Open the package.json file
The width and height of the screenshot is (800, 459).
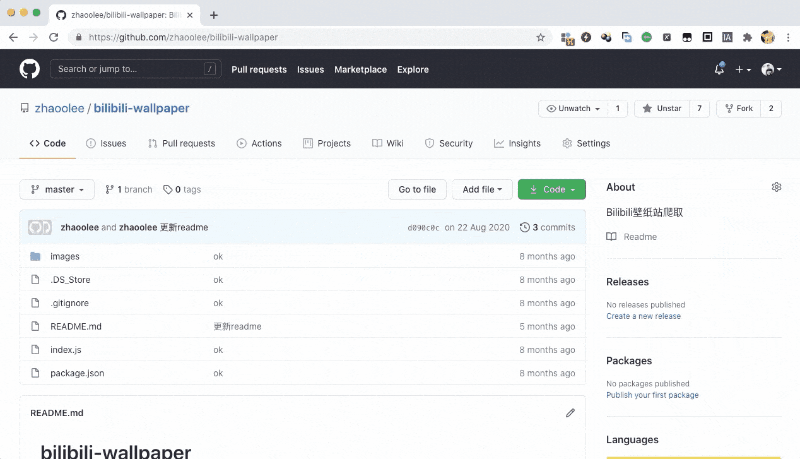tap(77, 373)
